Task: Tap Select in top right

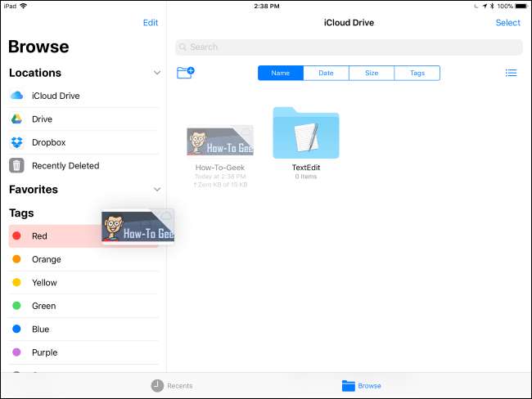Action: (x=507, y=23)
